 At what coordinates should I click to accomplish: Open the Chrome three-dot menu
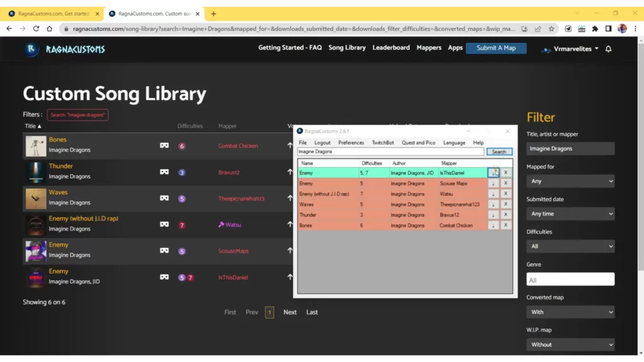pos(635,29)
